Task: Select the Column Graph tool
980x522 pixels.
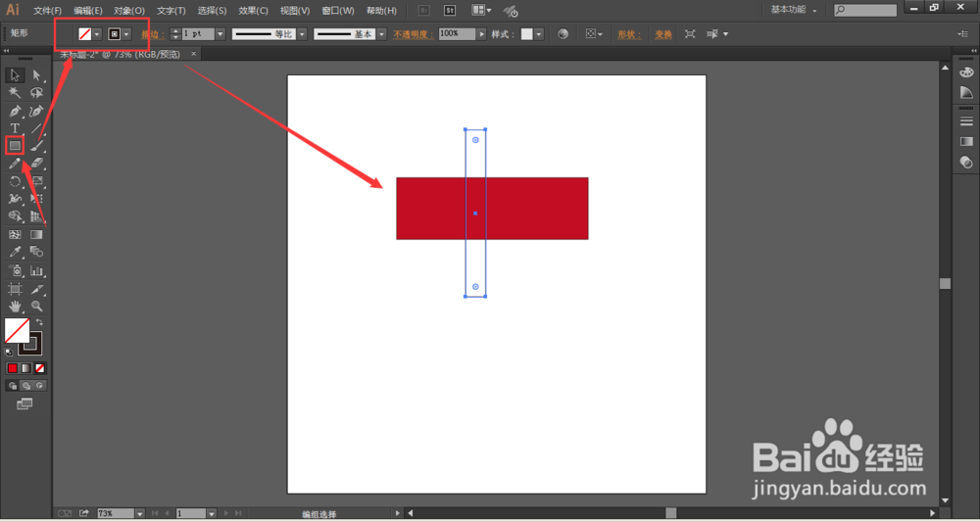Action: pyautogui.click(x=37, y=271)
